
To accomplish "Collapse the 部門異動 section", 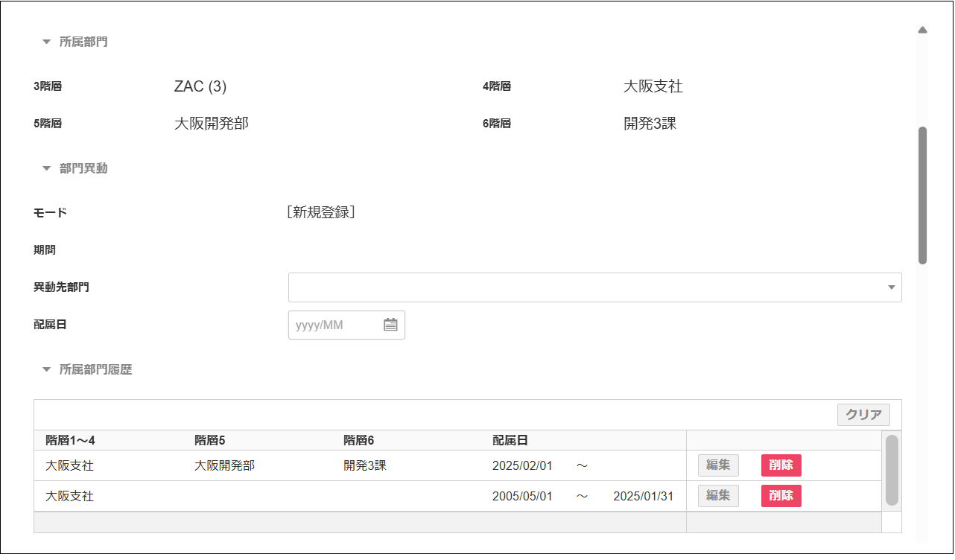I will pyautogui.click(x=47, y=168).
